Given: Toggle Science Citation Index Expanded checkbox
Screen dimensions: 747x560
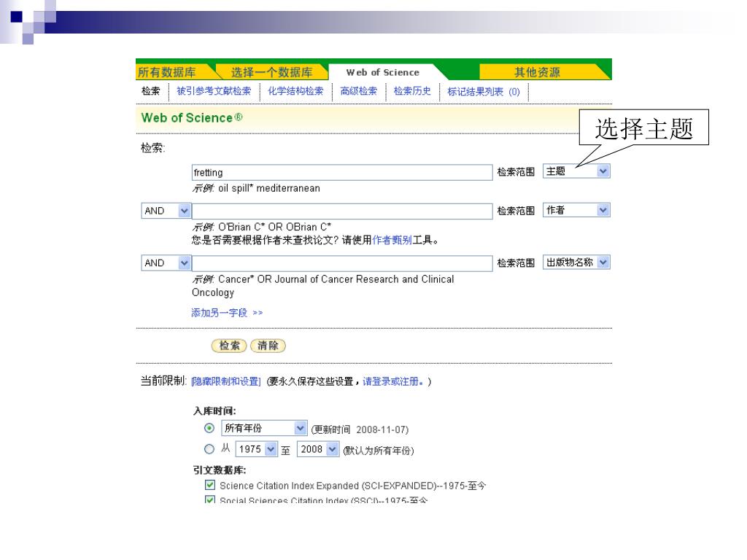Looking at the screenshot, I should (209, 485).
